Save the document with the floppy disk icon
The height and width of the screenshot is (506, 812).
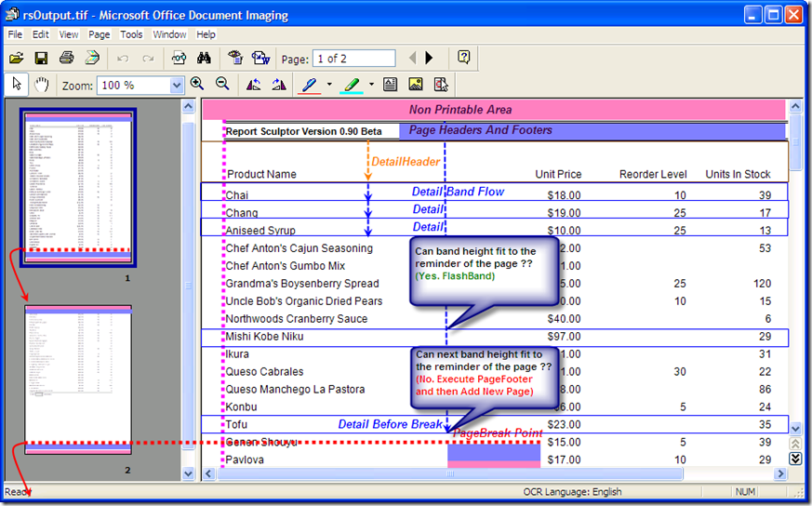tap(42, 58)
